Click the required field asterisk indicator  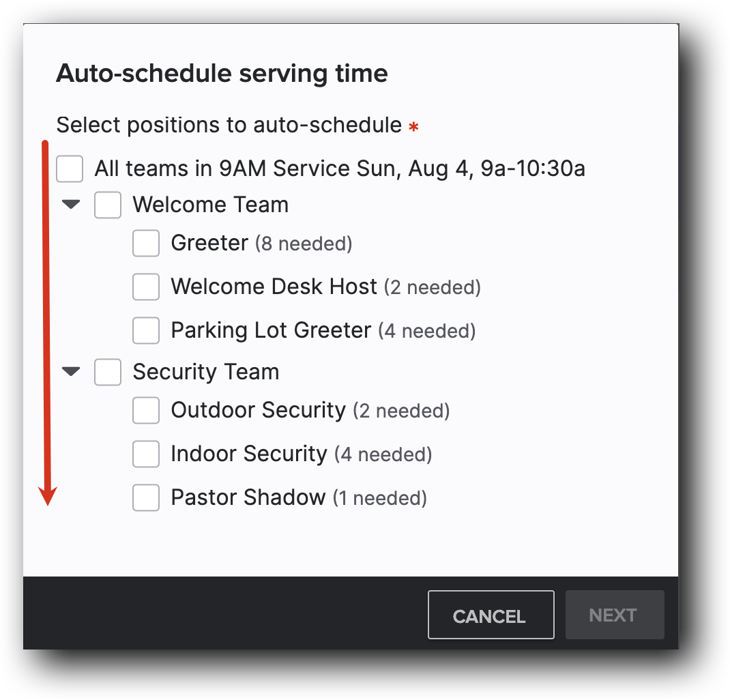[x=413, y=126]
